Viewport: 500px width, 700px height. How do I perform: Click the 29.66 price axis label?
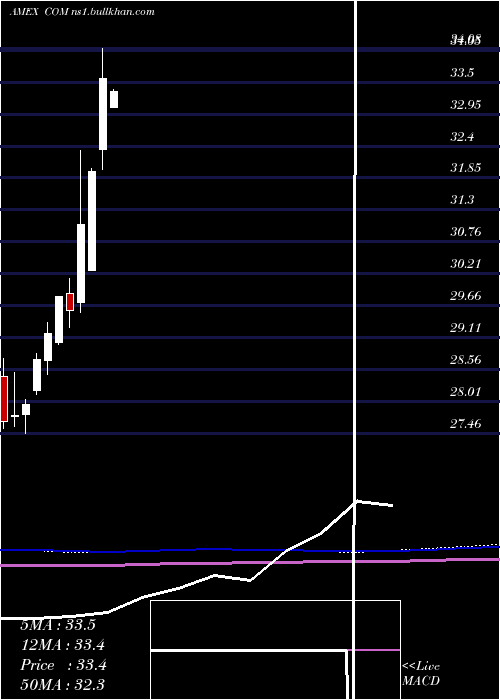(465, 296)
